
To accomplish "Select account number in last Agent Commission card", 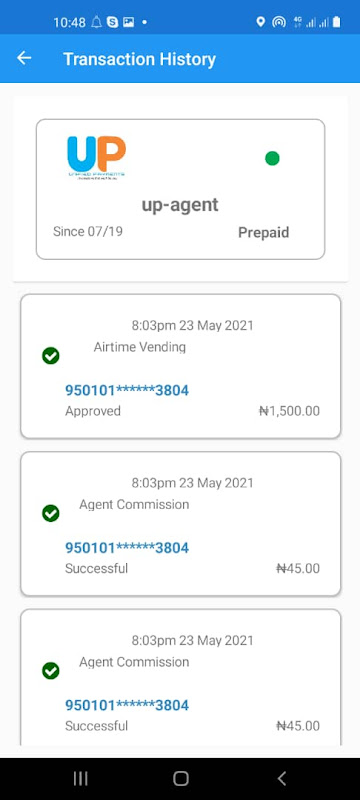I will (x=127, y=706).
